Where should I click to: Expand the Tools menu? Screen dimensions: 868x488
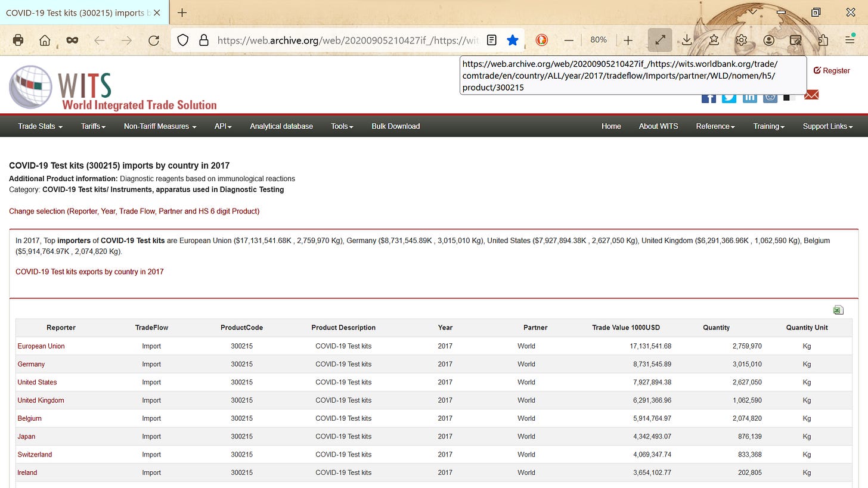point(342,126)
